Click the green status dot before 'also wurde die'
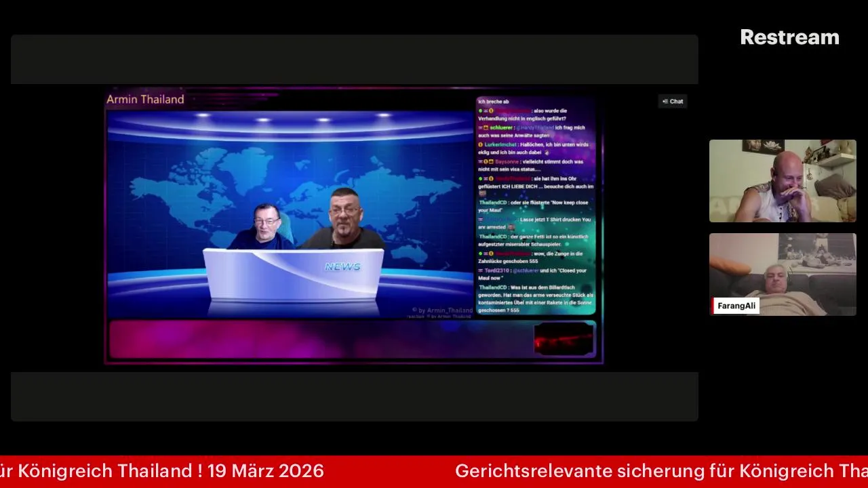The height and width of the screenshot is (488, 868). click(480, 110)
